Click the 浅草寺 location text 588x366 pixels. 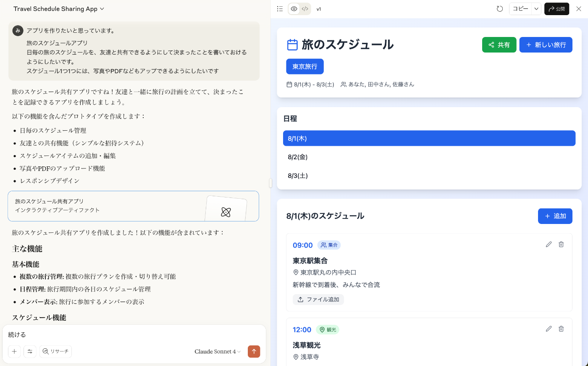point(310,357)
